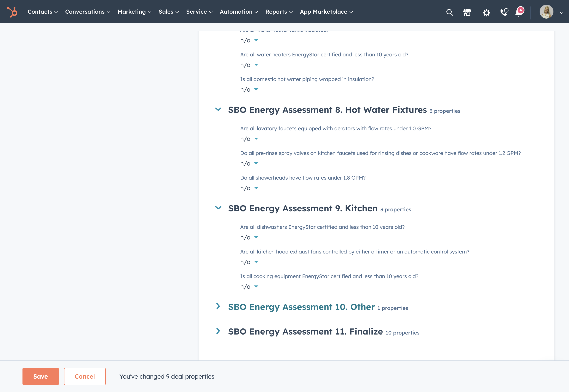This screenshot has width=569, height=392.
Task: Open dropdown for lavatory faucets aerators question
Action: 249,139
